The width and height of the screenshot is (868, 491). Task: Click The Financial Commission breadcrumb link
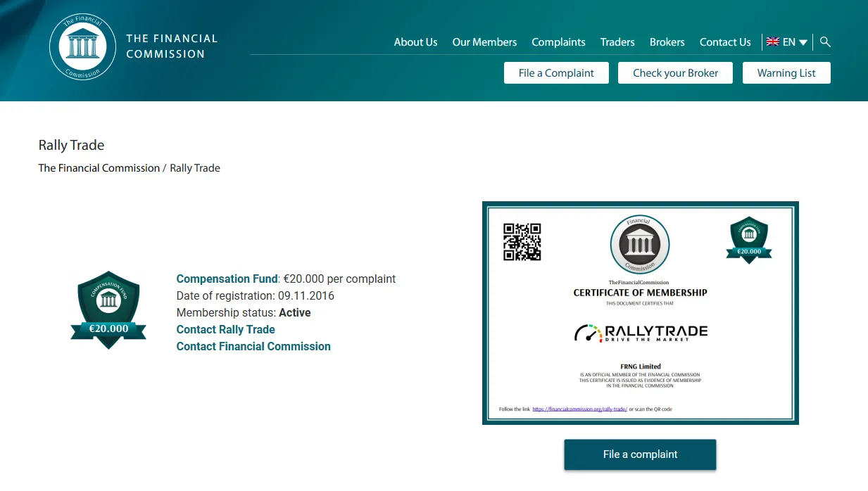click(99, 168)
